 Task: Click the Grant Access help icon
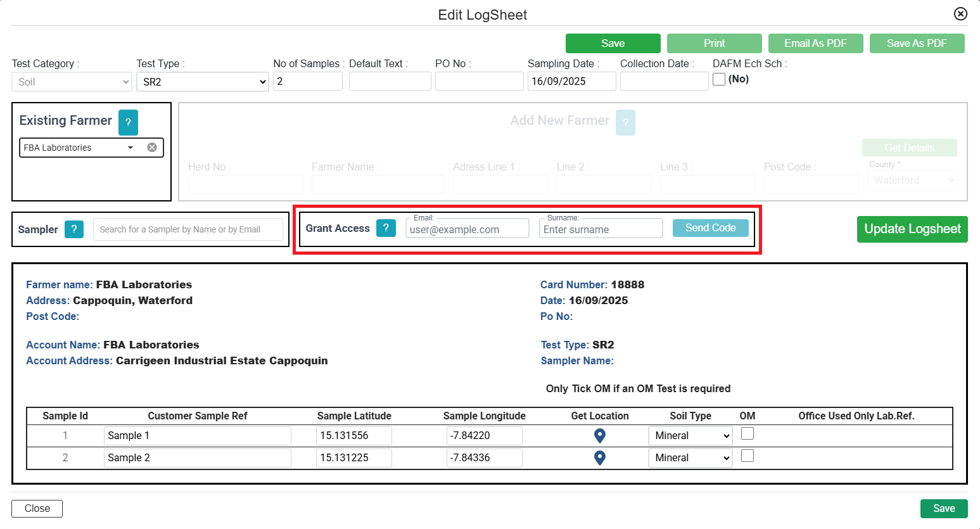[x=386, y=228]
